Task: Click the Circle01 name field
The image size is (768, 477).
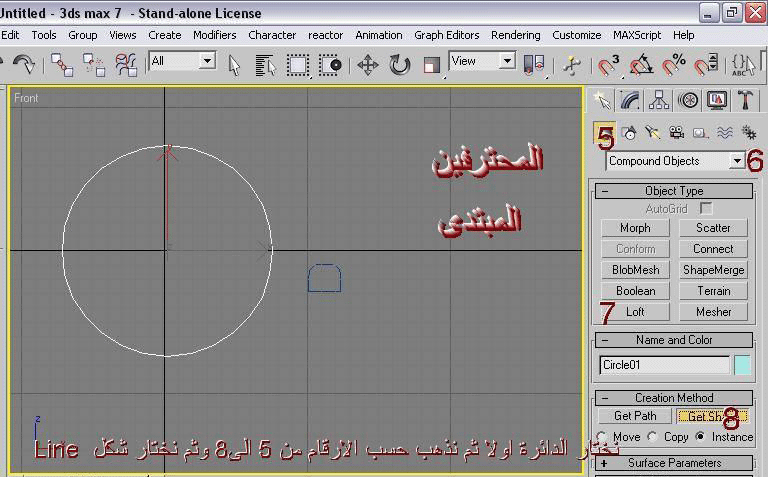Action: pos(665,365)
